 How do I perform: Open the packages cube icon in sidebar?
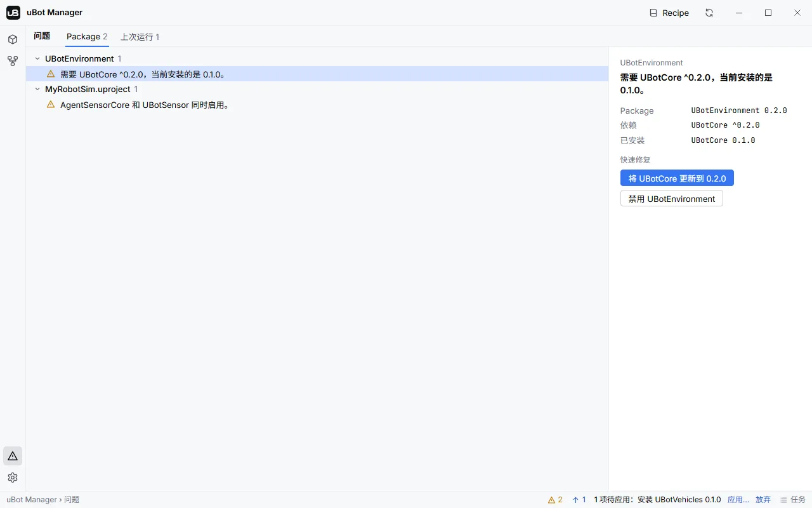(13, 39)
